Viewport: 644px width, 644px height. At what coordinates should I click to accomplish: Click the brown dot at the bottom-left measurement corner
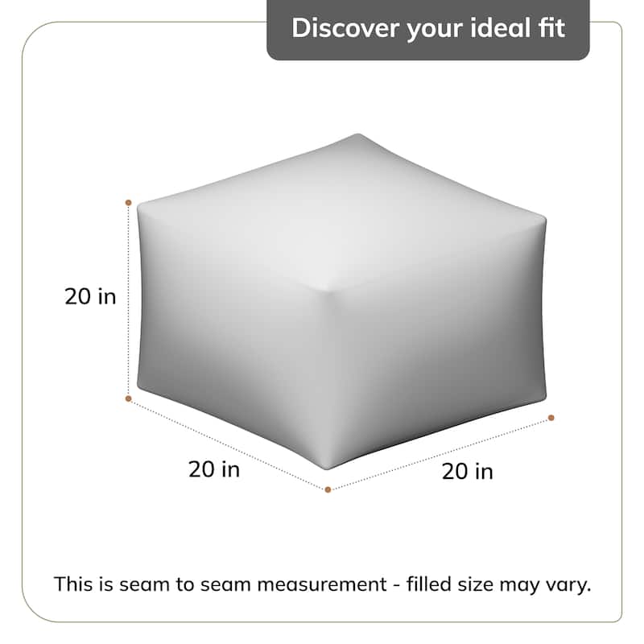click(129, 398)
